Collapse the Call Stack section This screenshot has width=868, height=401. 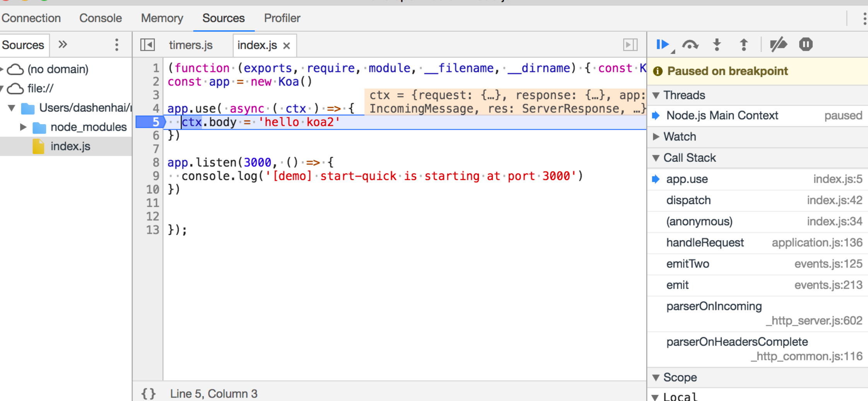pyautogui.click(x=656, y=158)
